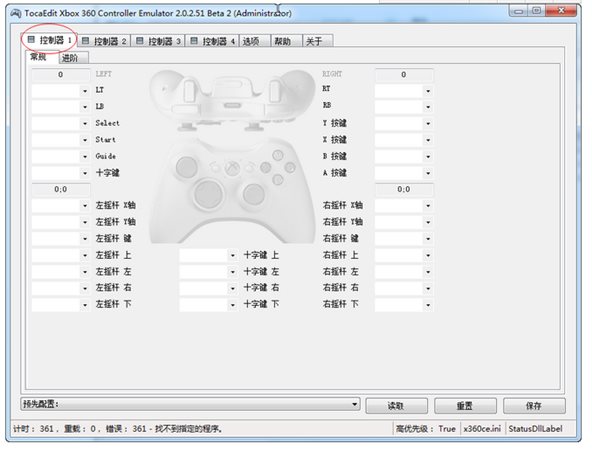Minimize the TocaEdit emulator window
The height and width of the screenshot is (450, 592).
[x=519, y=11]
